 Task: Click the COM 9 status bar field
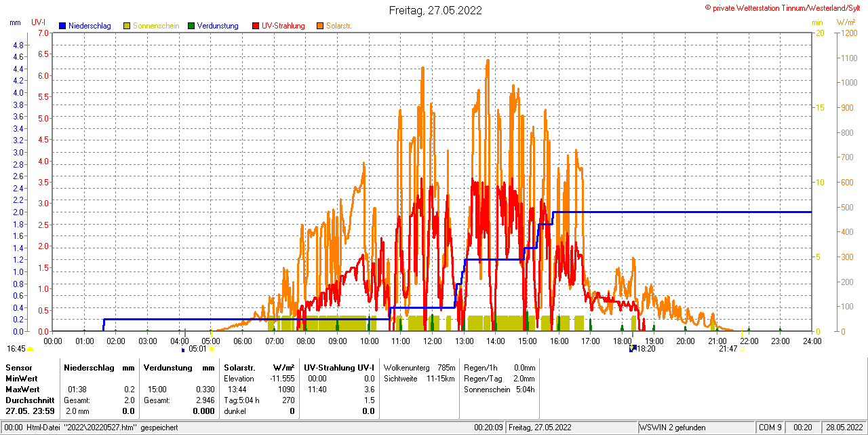(x=770, y=428)
